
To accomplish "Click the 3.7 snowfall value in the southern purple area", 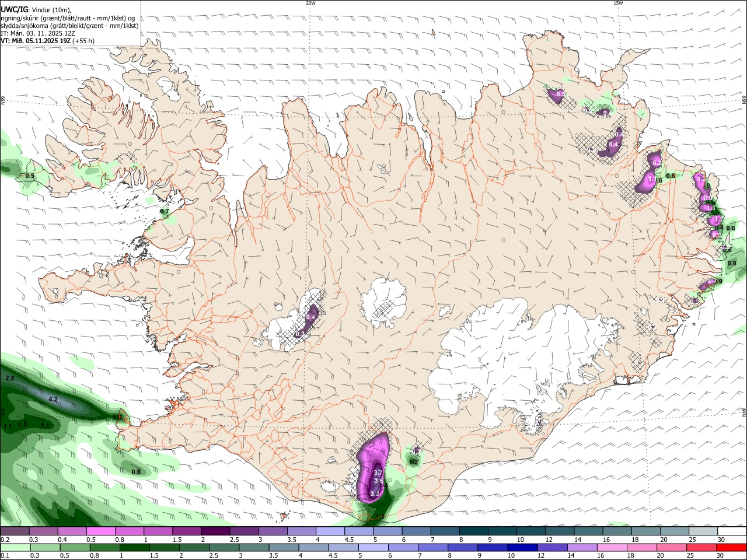I will 378,473.
